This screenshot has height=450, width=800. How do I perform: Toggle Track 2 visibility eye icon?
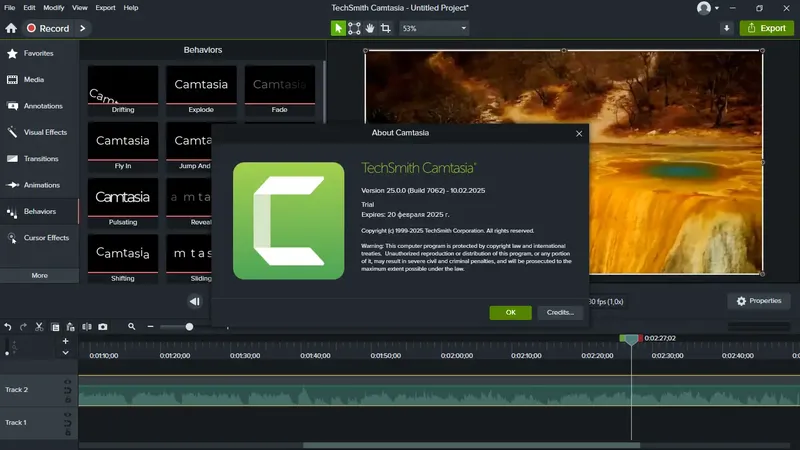point(67,382)
